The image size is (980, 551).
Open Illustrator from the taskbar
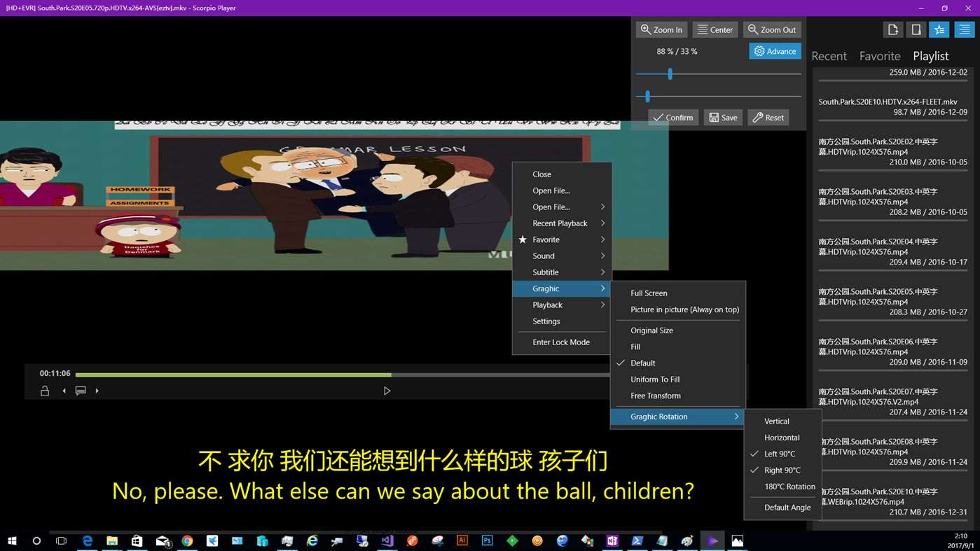[462, 540]
